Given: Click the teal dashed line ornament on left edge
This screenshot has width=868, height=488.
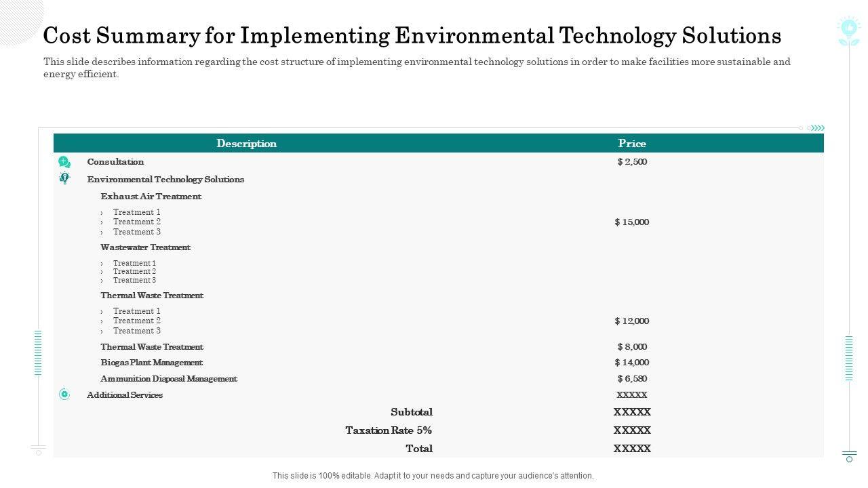Looking at the screenshot, I should pyautogui.click(x=38, y=352).
